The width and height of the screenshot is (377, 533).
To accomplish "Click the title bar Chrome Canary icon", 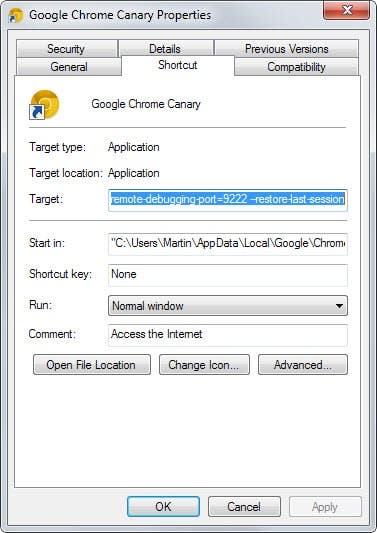I will (16, 15).
